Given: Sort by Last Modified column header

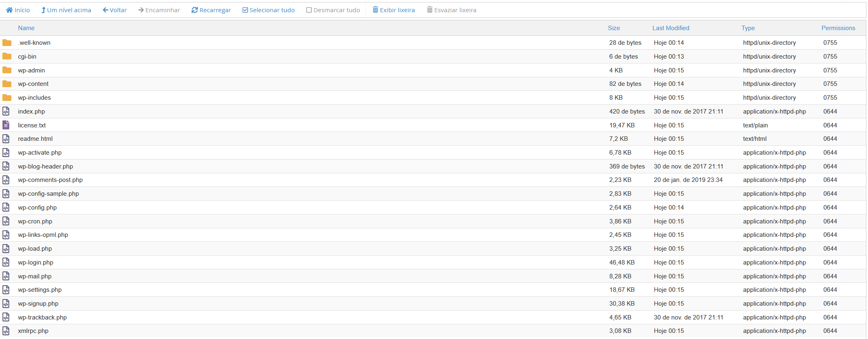Looking at the screenshot, I should tap(670, 28).
